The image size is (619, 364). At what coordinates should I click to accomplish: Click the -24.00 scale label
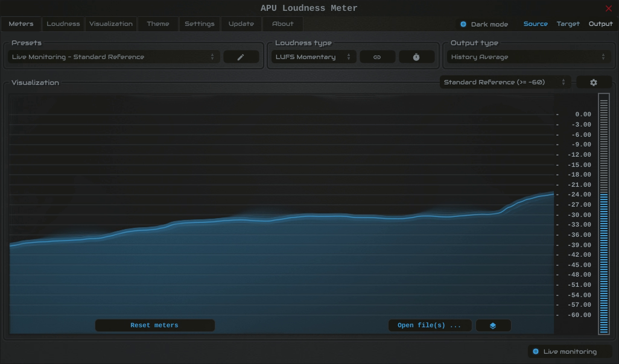click(x=579, y=195)
